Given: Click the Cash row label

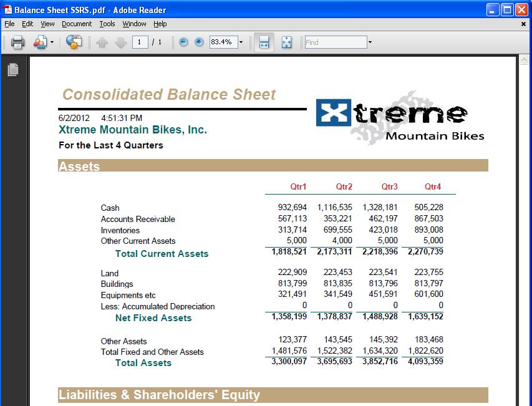Looking at the screenshot, I should [110, 208].
